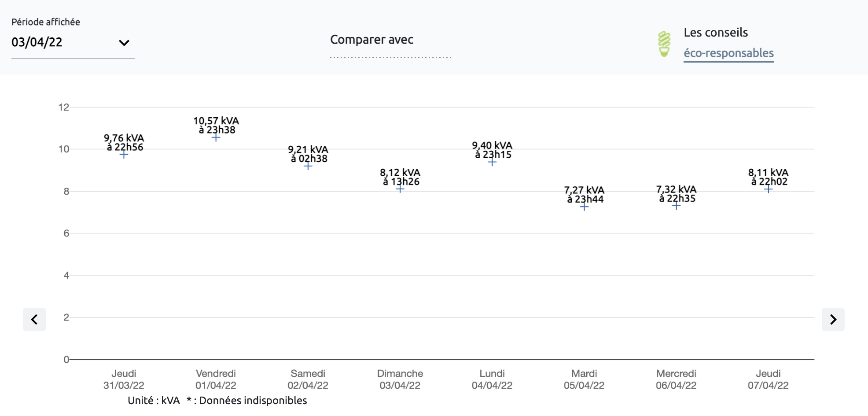Click the Vendredi 01/04/22 axis label
The image size is (868, 416).
point(216,379)
